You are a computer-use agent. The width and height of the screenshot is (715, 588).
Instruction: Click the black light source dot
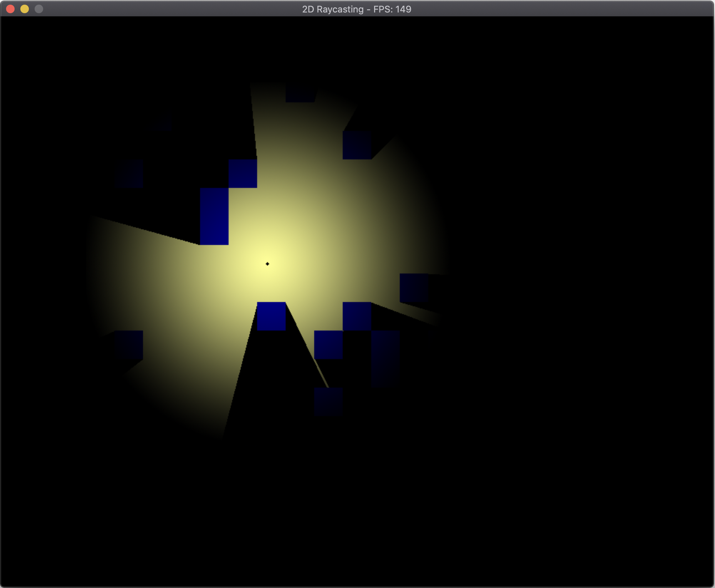pyautogui.click(x=267, y=264)
